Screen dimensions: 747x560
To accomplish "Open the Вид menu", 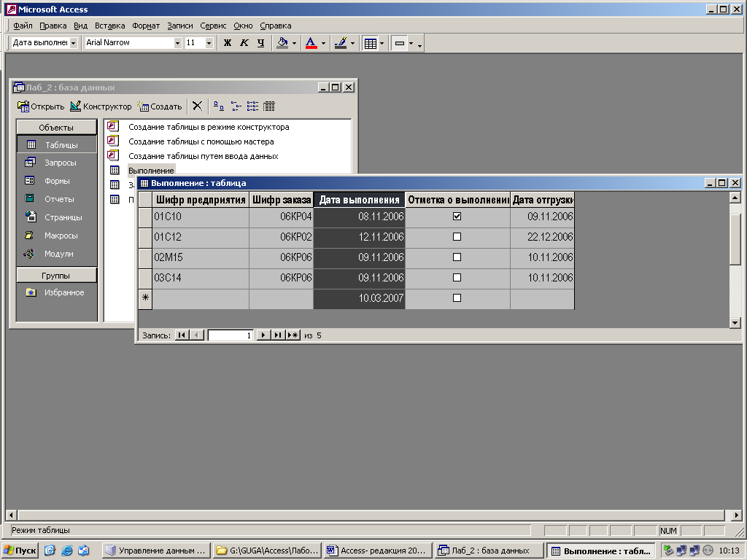I will [80, 26].
